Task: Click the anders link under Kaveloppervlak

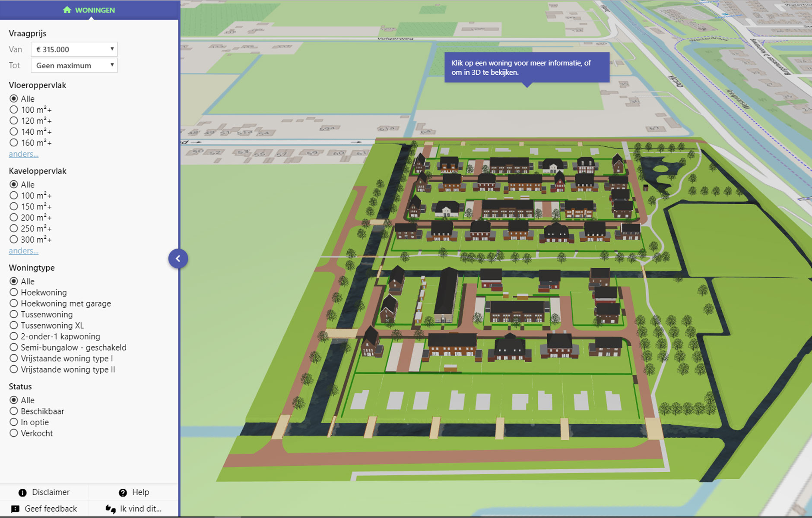Action: point(24,251)
